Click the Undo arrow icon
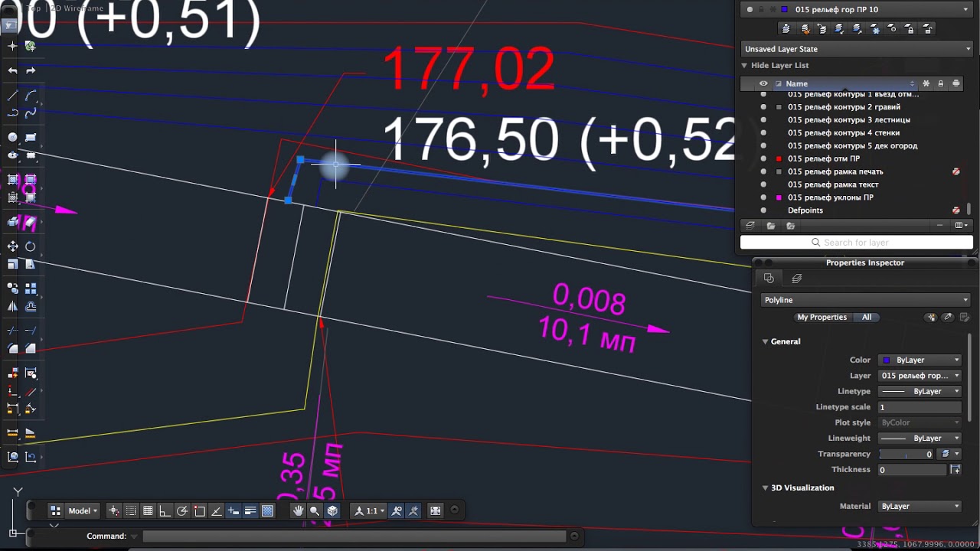Viewport: 980px width, 551px height. (12, 70)
